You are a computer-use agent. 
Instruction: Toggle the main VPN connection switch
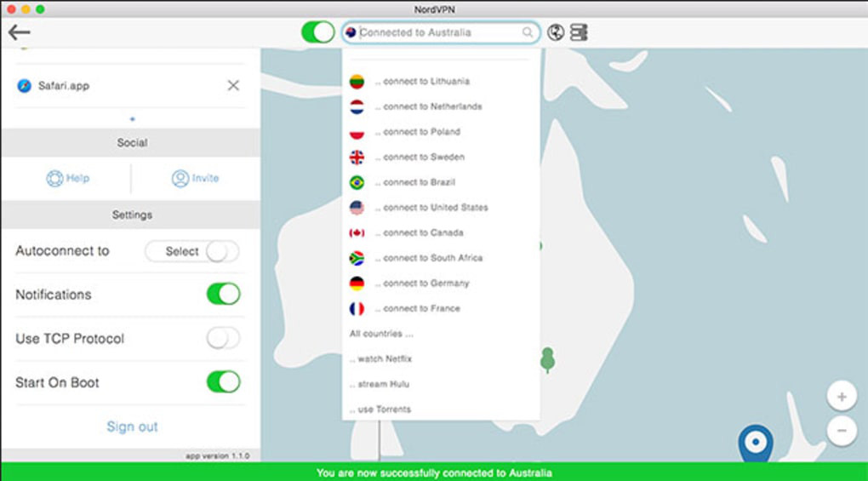(317, 32)
